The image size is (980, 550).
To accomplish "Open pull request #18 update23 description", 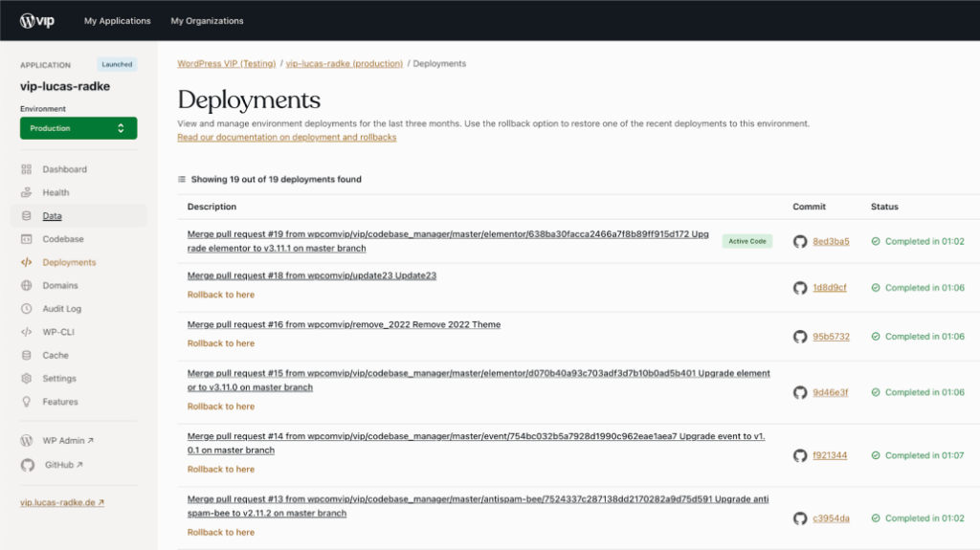I will coord(312,275).
